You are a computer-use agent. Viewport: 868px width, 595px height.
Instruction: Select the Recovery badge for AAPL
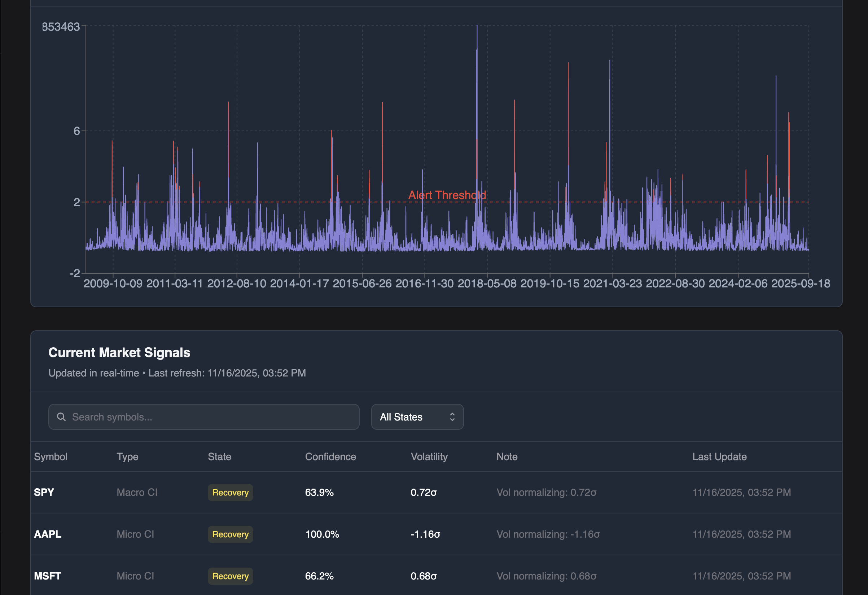(230, 534)
